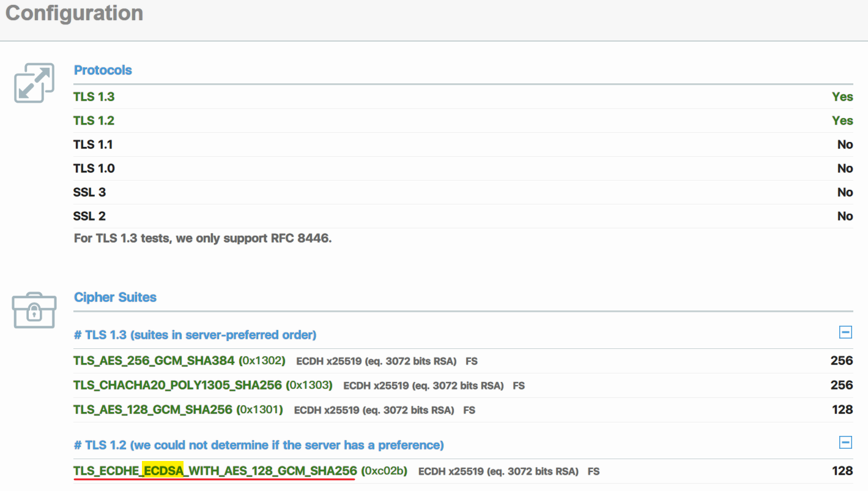Click the 0x1302 cipher suite code
This screenshot has height=491, width=868.
point(262,361)
